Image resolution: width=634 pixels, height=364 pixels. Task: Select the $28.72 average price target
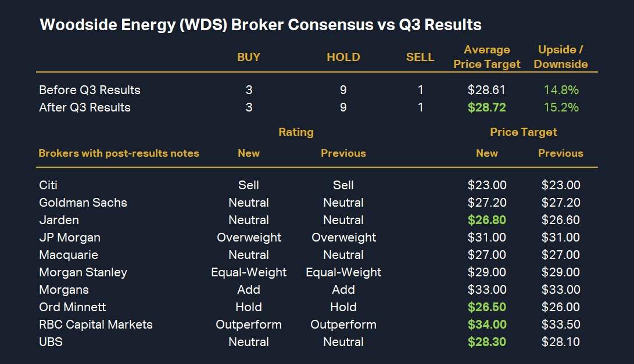[487, 107]
